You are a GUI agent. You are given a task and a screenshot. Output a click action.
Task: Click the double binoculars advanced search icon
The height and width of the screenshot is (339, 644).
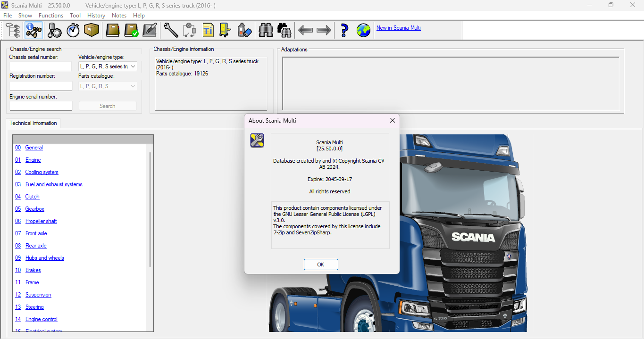[284, 31]
